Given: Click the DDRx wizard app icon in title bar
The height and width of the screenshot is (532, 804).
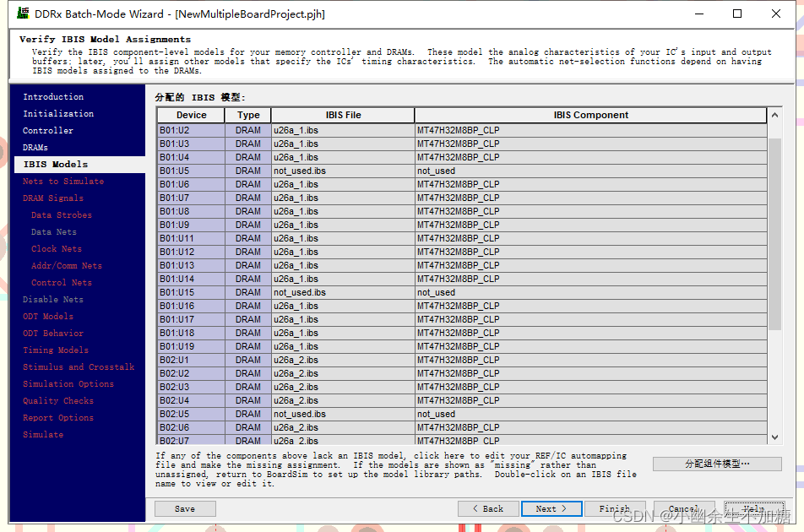Looking at the screenshot, I should [x=23, y=14].
